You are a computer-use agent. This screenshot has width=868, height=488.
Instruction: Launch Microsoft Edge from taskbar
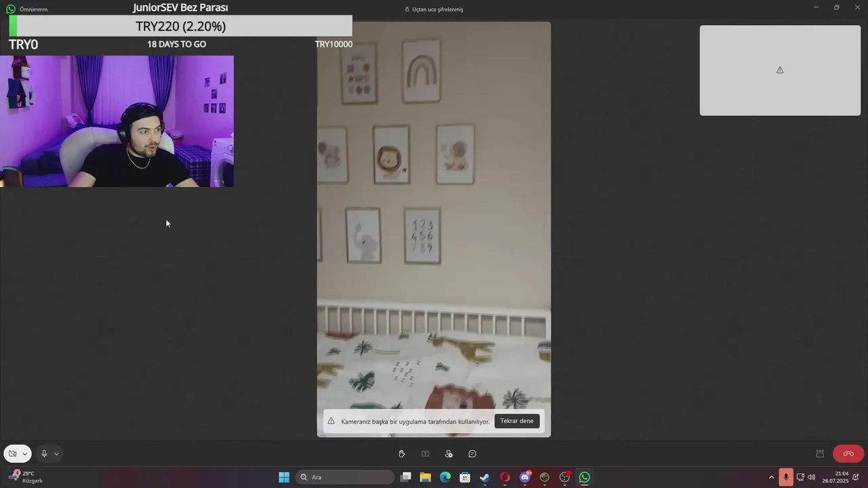445,477
